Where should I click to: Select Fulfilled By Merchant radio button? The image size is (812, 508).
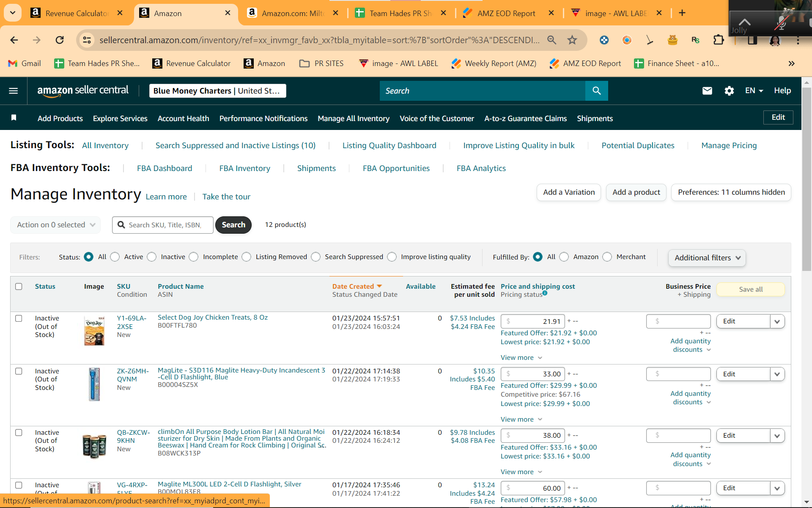click(607, 257)
